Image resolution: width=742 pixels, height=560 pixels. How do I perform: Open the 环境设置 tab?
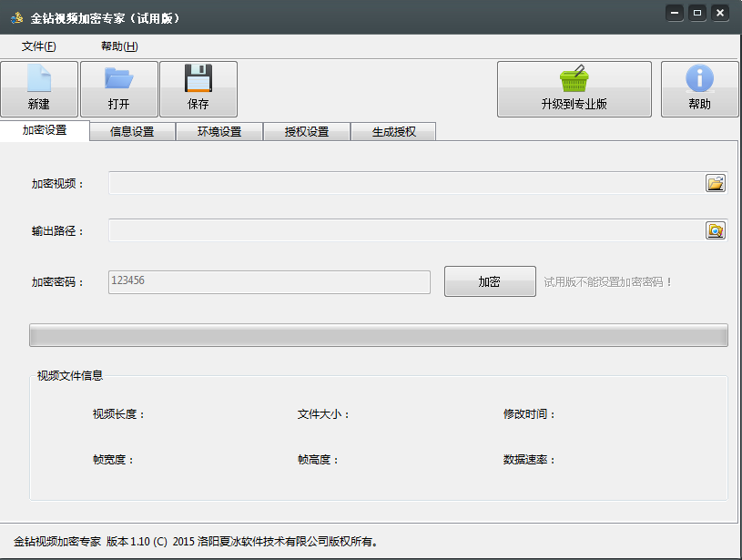pyautogui.click(x=219, y=131)
